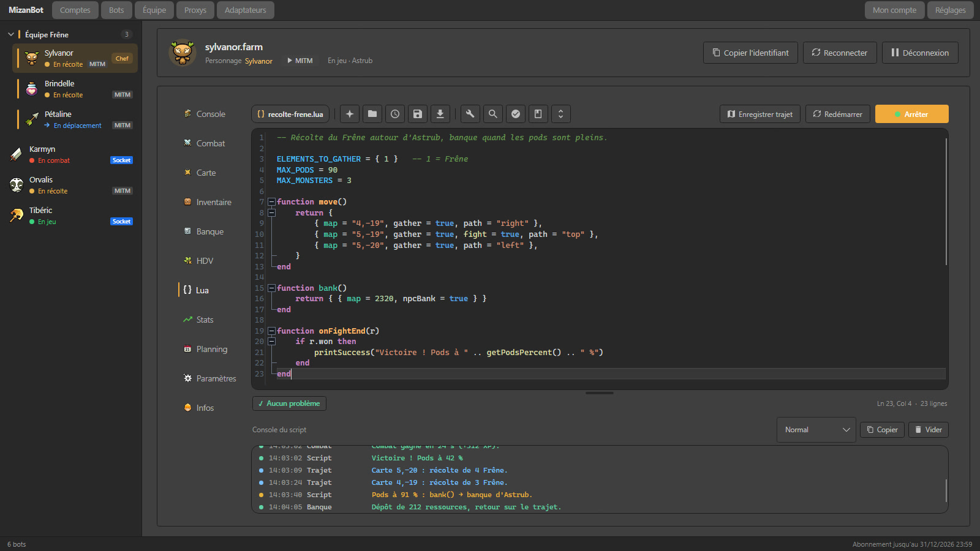Save the script with floppy disk icon

click(418, 114)
